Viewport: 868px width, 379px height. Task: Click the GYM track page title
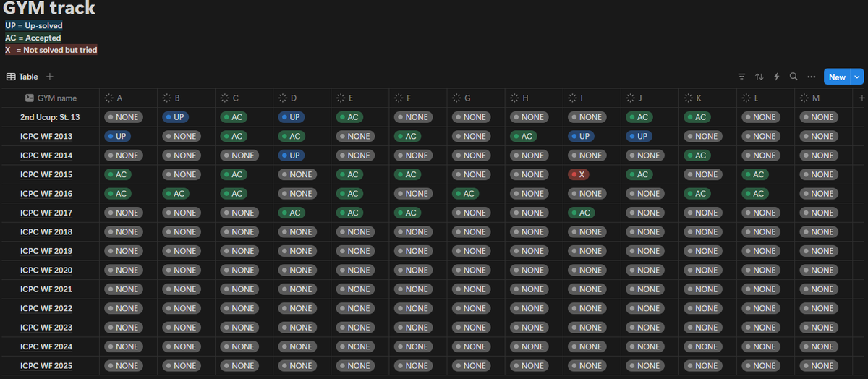coord(49,9)
